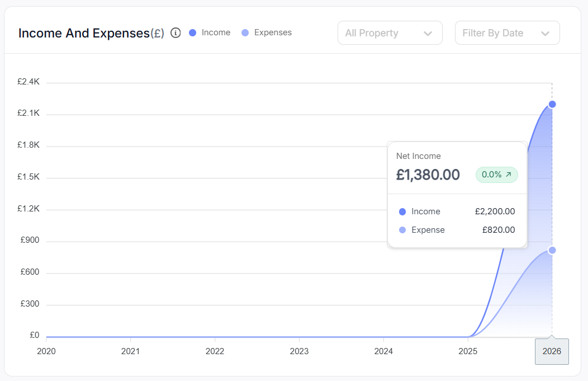Click the 2020 x-axis year label

[x=46, y=351]
